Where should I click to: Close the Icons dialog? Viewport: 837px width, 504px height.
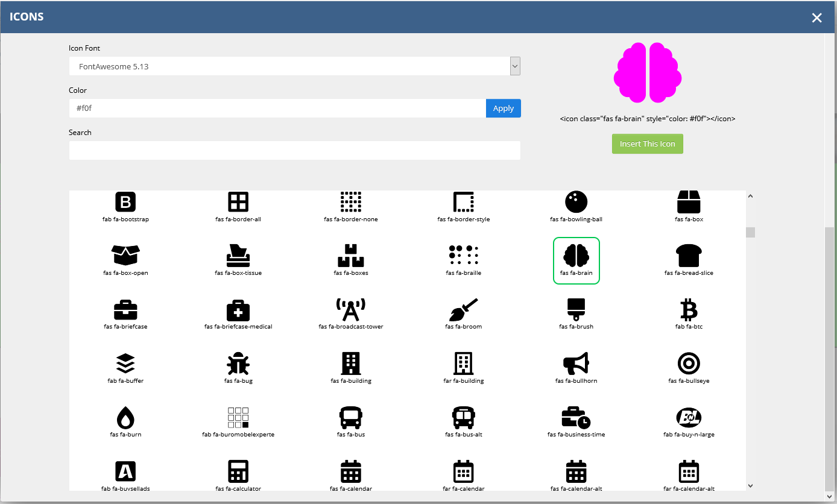816,17
